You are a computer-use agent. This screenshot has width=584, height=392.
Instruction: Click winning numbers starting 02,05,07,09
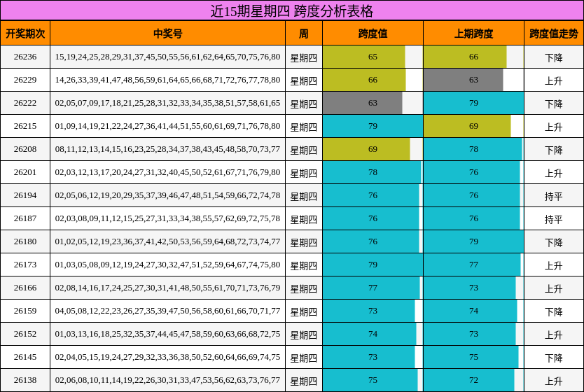coord(167,103)
